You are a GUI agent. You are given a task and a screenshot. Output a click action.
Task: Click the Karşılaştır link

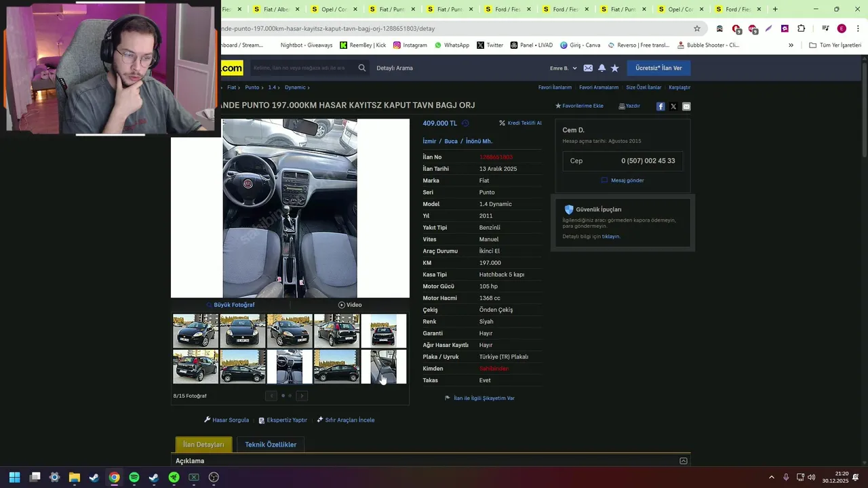click(x=679, y=87)
